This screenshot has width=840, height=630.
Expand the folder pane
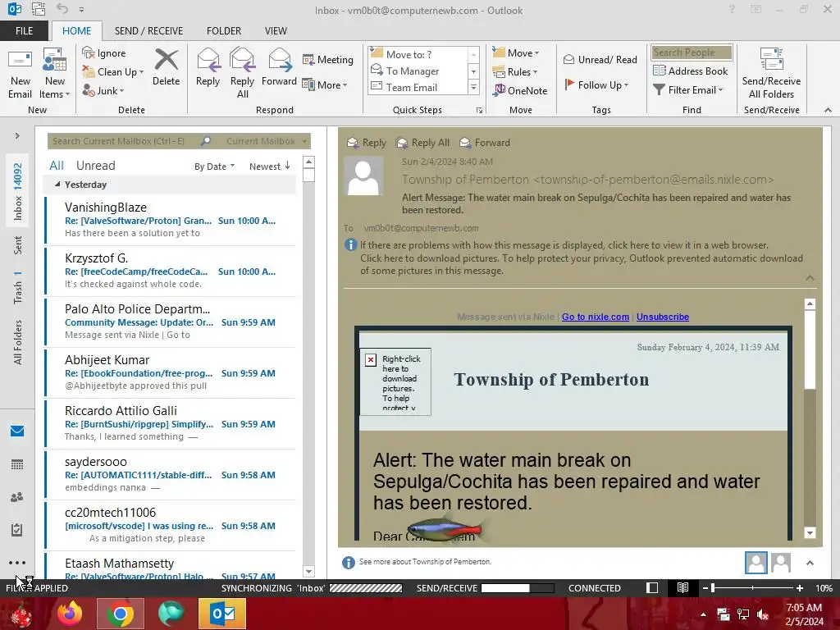point(17,136)
